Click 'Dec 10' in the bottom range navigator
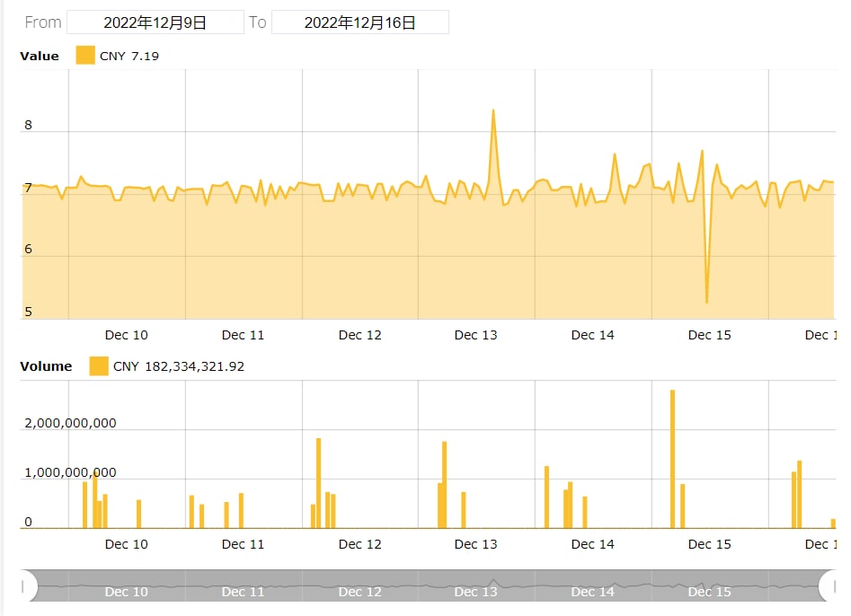The image size is (851, 616). (x=127, y=592)
